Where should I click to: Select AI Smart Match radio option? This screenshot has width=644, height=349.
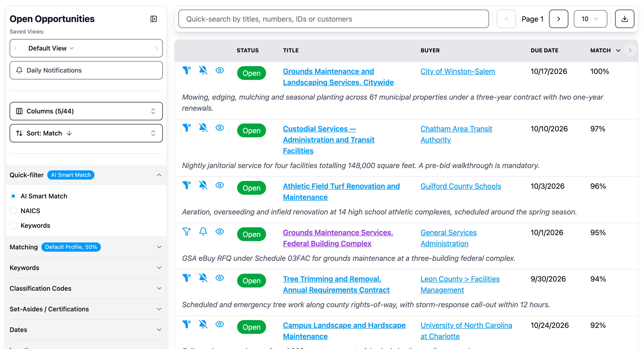[x=13, y=196]
